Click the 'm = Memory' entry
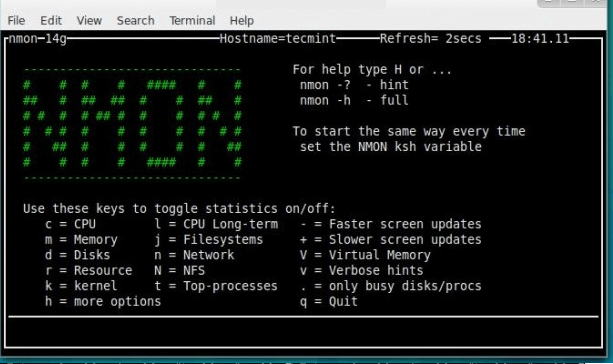This screenshot has height=364, width=613. [81, 240]
